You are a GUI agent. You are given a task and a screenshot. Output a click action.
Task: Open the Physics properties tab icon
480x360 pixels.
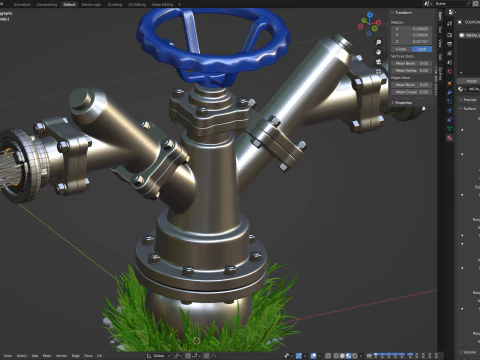click(x=450, y=110)
